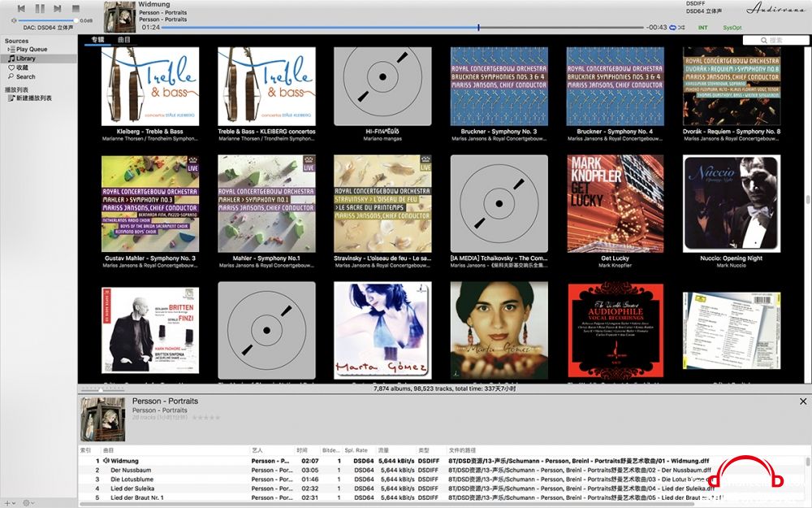Image resolution: width=812 pixels, height=508 pixels.
Task: Sort tracks by 时间 duration column
Action: pyautogui.click(x=307, y=450)
